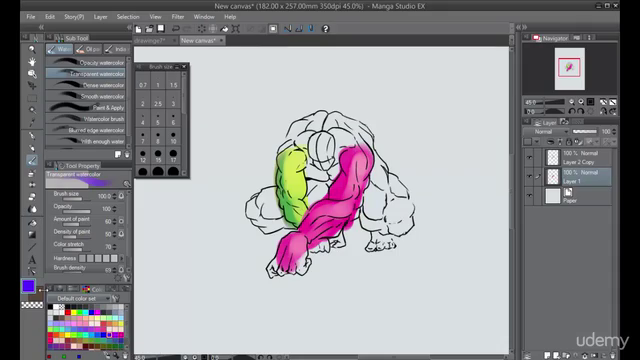The image size is (640, 360).
Task: Toggle visibility of Layer 2 Copy
Action: click(529, 158)
